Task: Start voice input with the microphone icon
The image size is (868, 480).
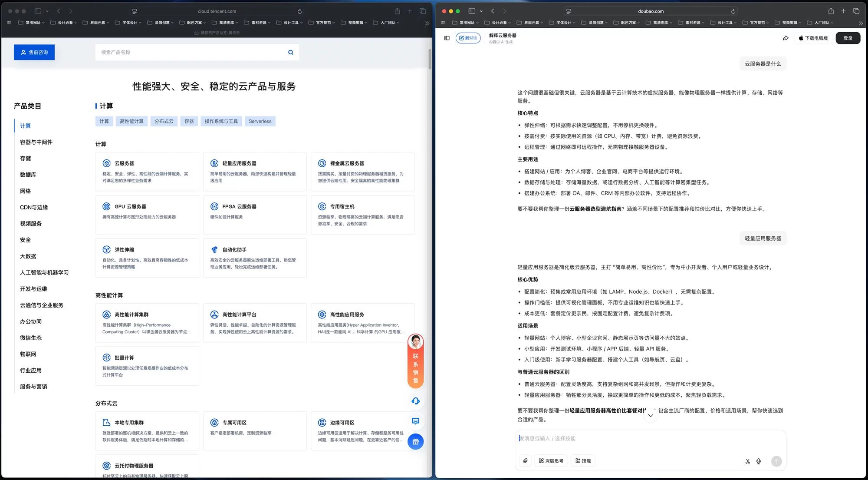Action: point(759,461)
